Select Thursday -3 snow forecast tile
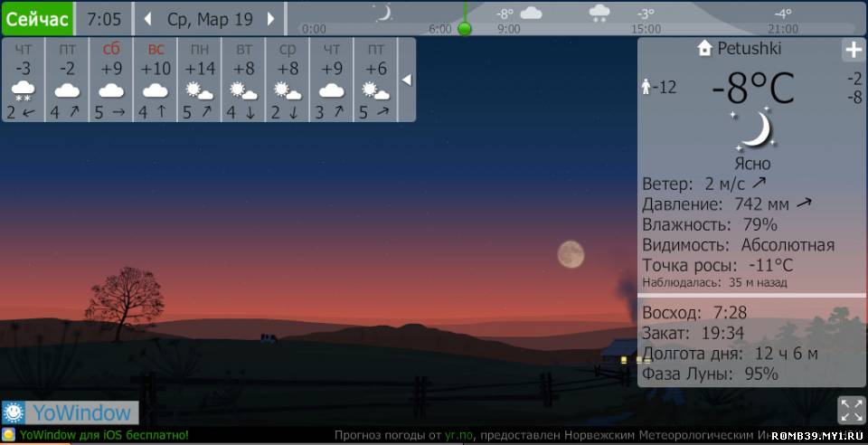Screen dimensions: 868x445 24,80
